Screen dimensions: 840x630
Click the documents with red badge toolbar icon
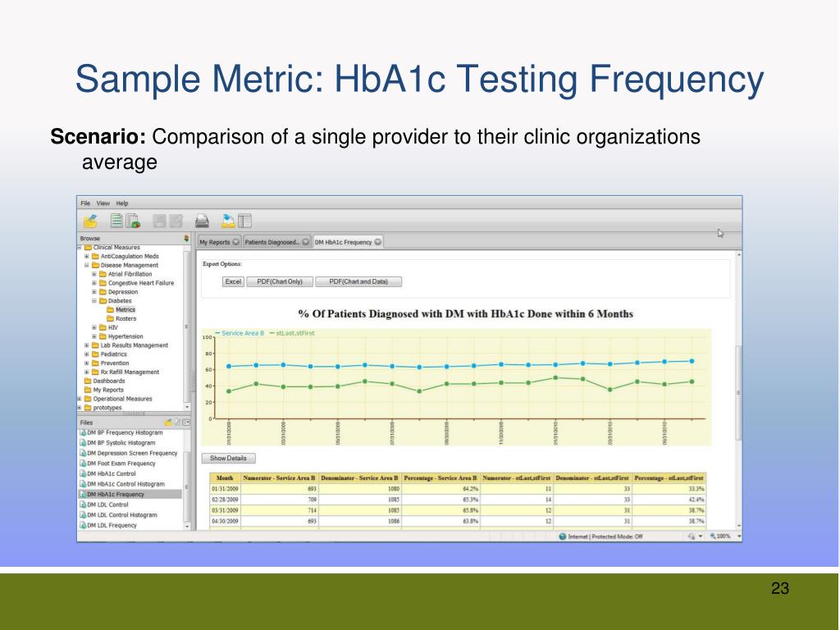(133, 221)
